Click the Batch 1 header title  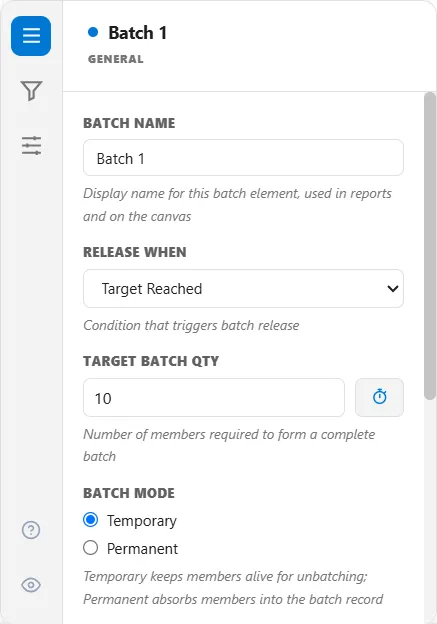coord(138,33)
